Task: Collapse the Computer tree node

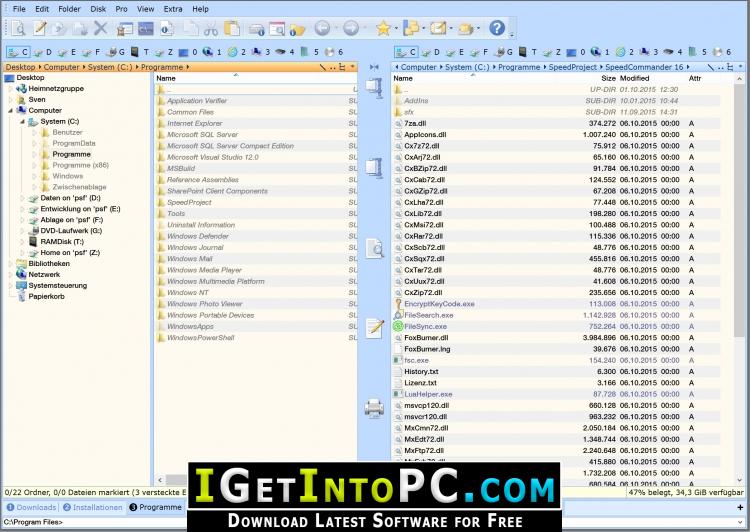Action: coord(11,111)
